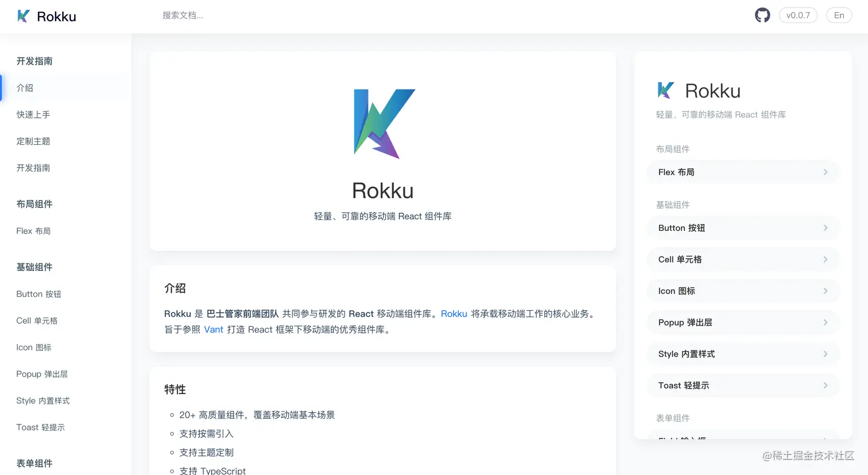Click the Rokku logo in the header
This screenshot has height=475, width=868.
coord(24,16)
